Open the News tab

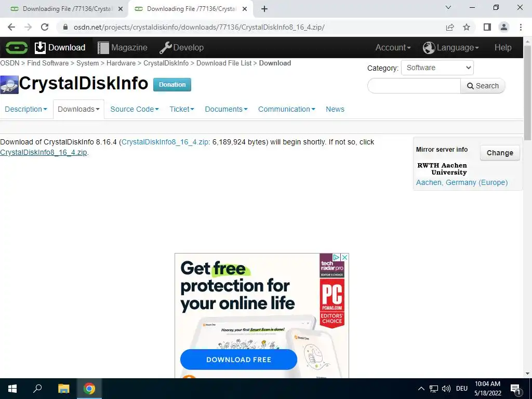pos(335,109)
